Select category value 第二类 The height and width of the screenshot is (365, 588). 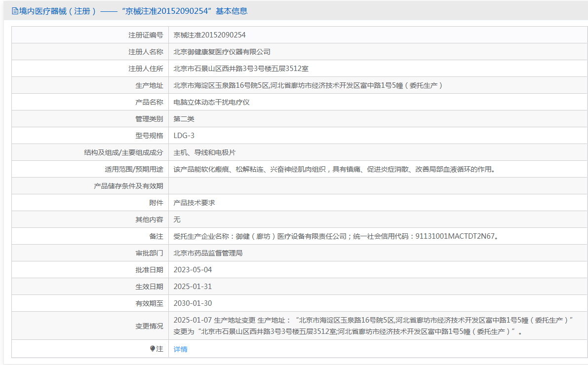tap(184, 119)
